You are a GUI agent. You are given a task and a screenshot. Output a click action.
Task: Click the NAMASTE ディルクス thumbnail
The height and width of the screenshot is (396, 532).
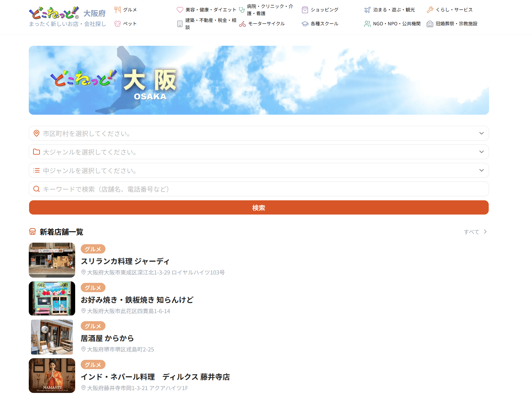(52, 376)
